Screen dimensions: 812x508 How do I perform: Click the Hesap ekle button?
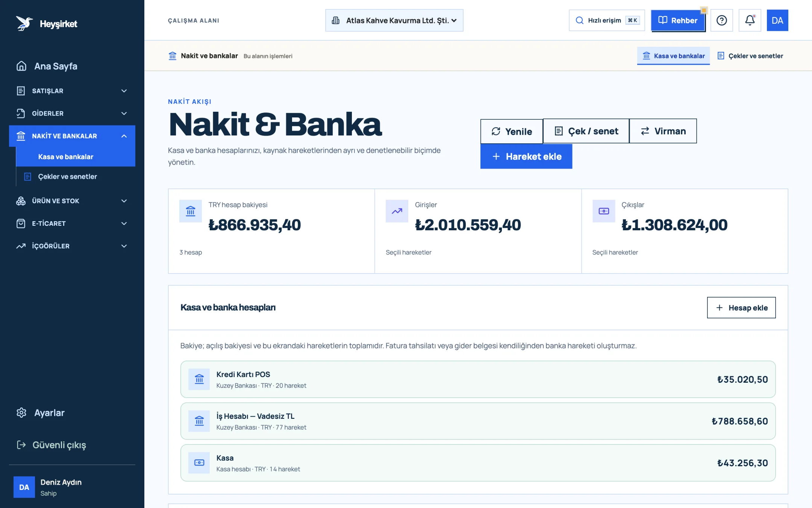741,308
